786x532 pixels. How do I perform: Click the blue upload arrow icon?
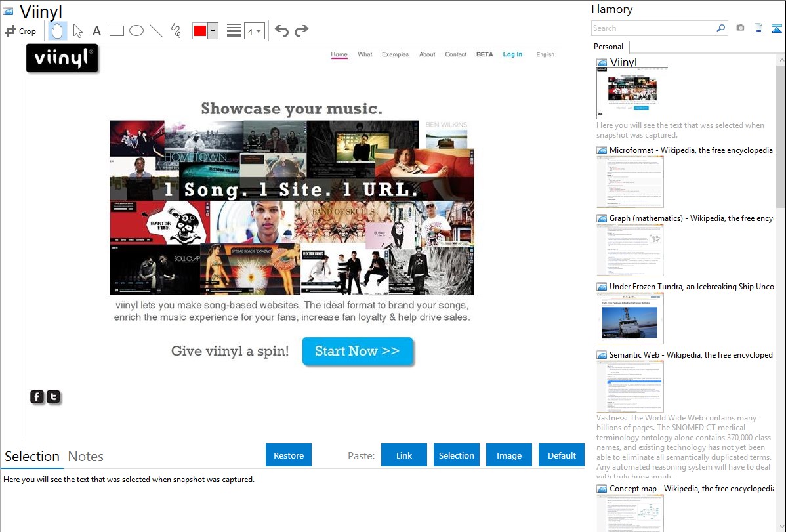tap(776, 28)
